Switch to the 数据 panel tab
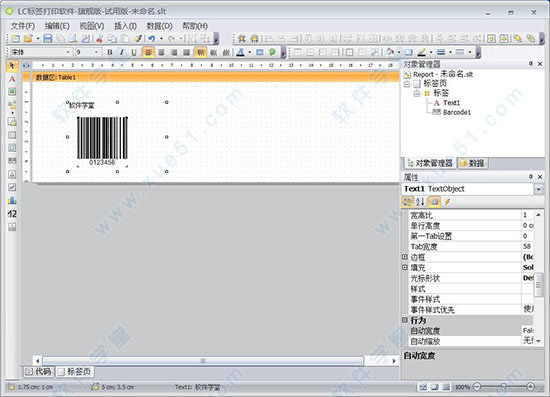This screenshot has width=550, height=397. point(472,163)
